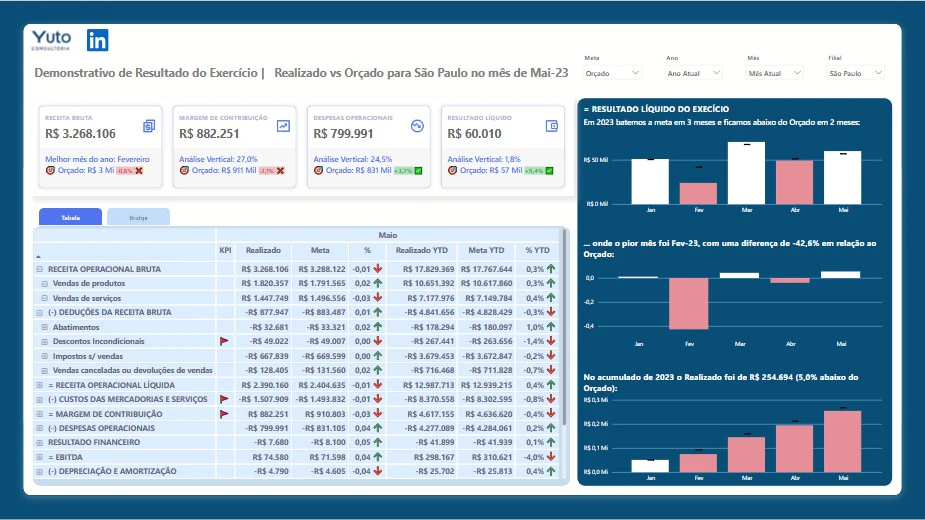925x520 pixels.
Task: Select the Fev pink bar in top chart
Action: pyautogui.click(x=698, y=193)
